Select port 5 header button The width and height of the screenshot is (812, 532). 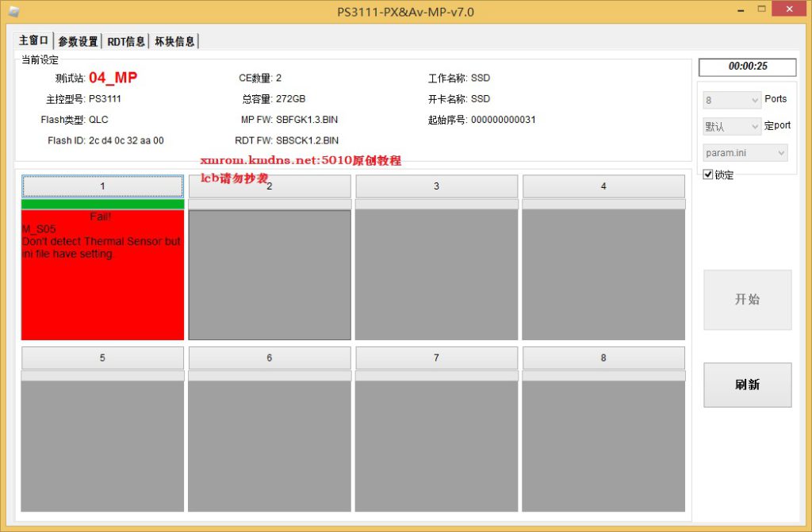102,358
